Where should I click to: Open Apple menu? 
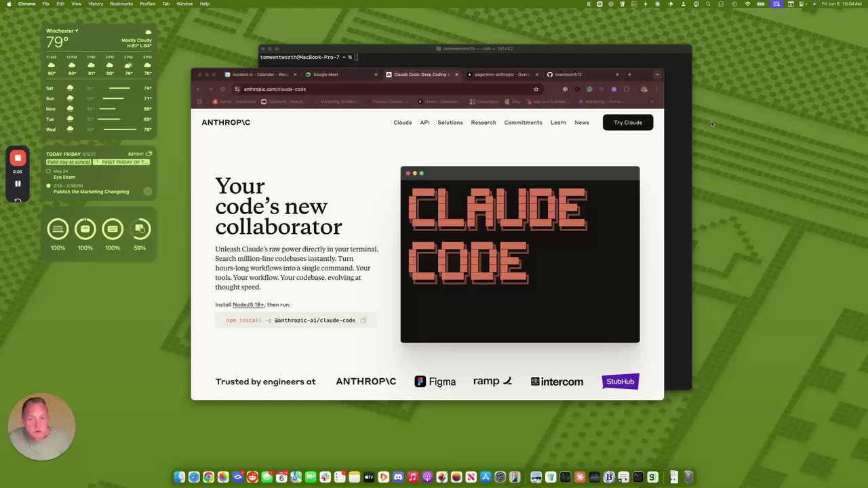click(x=9, y=4)
